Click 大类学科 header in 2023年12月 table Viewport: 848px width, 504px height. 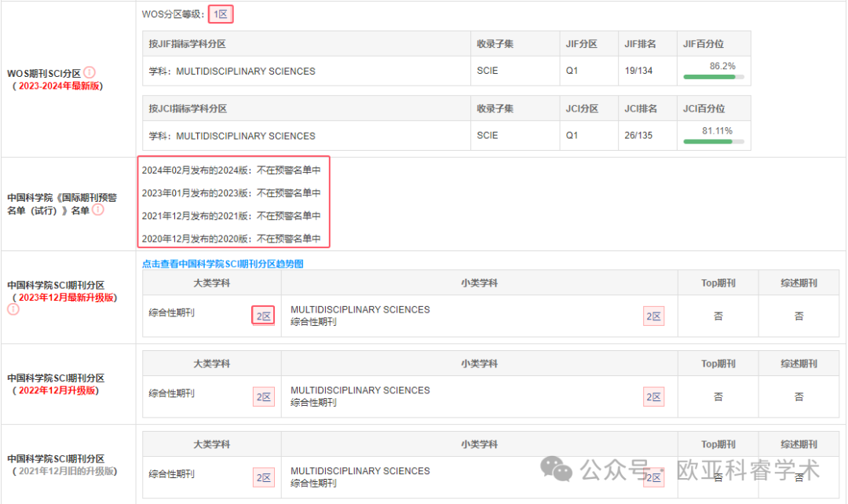click(212, 283)
